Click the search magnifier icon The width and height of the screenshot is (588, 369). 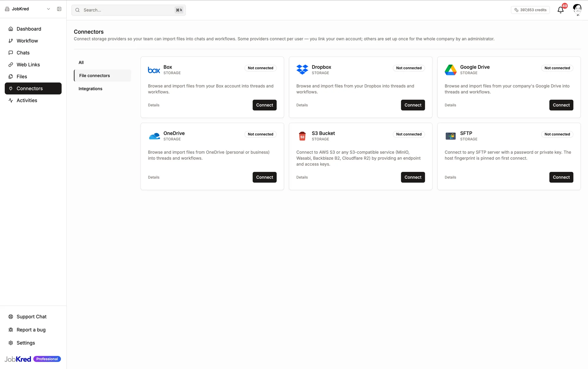[77, 10]
